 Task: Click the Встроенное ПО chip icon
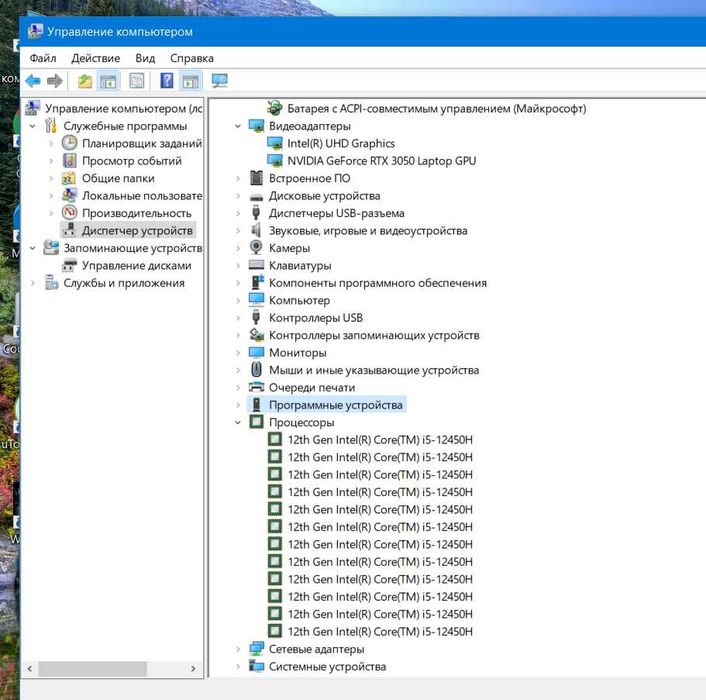pos(256,178)
